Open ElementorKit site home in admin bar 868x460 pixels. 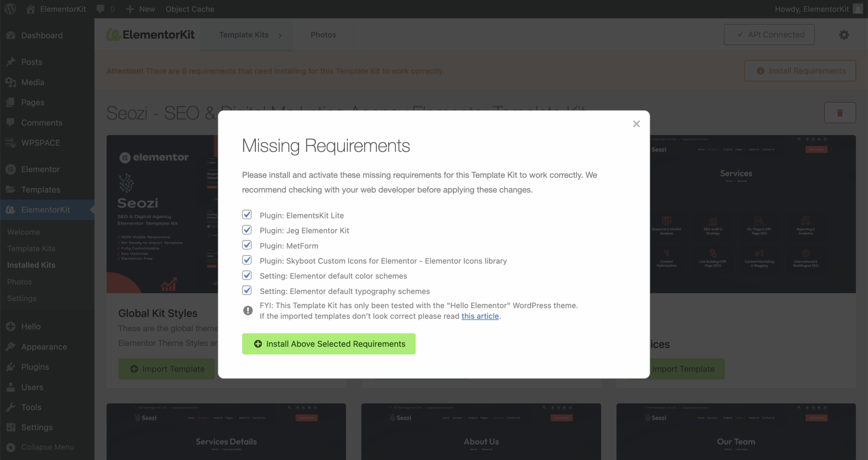56,9
